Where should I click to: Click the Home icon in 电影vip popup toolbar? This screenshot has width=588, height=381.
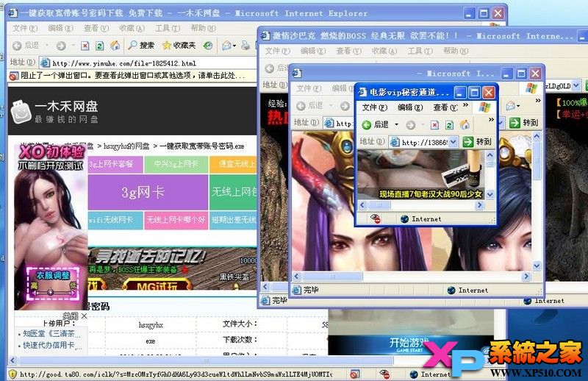[x=465, y=124]
